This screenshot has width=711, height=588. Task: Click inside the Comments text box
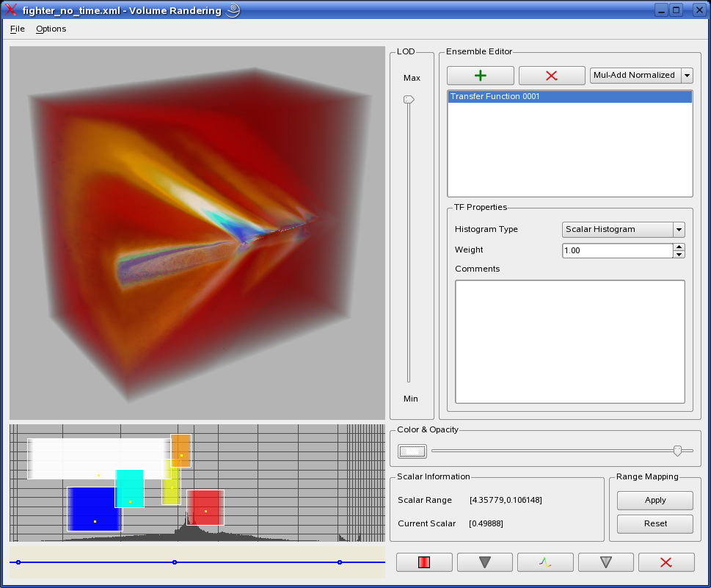[569, 341]
